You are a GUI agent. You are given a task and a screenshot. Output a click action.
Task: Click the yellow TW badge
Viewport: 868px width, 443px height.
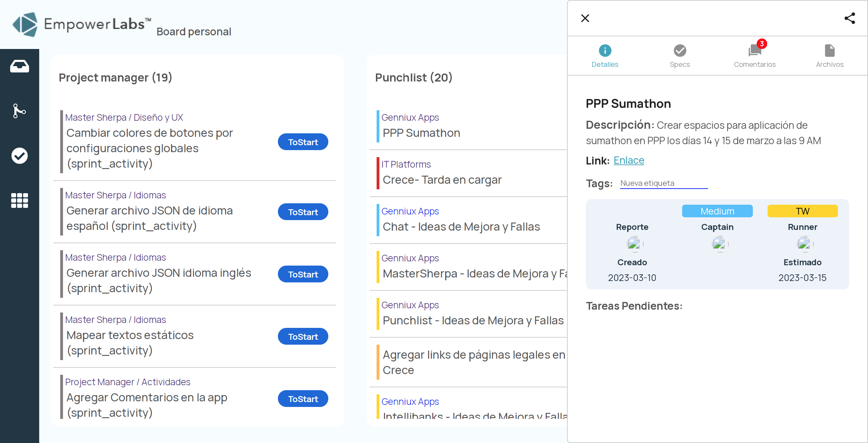[x=803, y=211]
